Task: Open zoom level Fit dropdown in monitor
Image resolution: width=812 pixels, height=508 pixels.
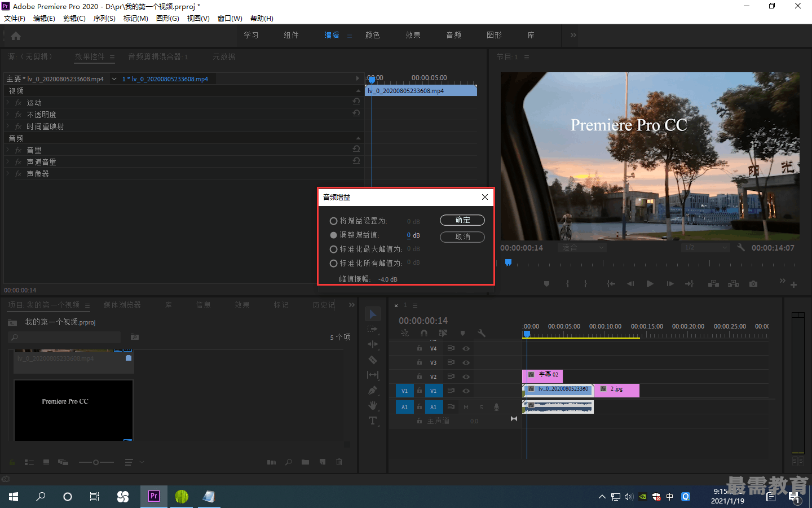Action: tap(581, 247)
